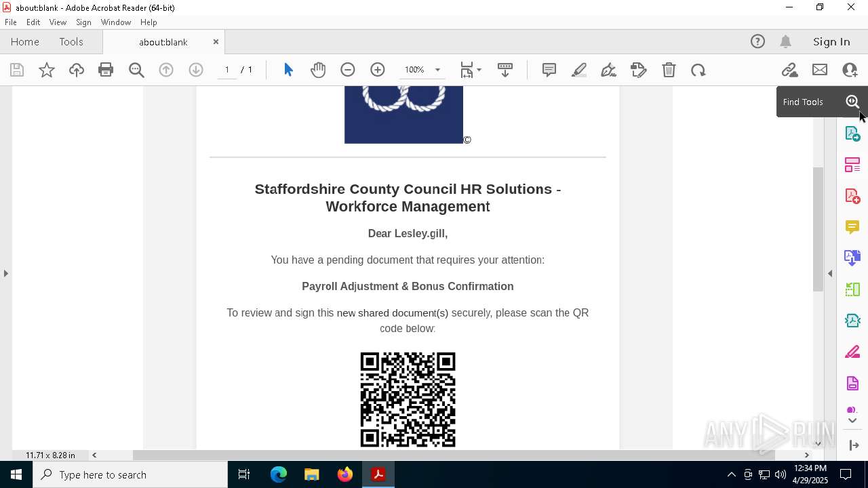This screenshot has height=488, width=868.
Task: Upload file to cloud icon
Action: pos(77,70)
